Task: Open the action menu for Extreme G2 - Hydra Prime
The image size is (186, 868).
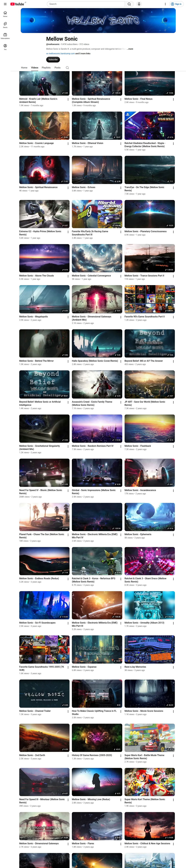Action: point(68,232)
